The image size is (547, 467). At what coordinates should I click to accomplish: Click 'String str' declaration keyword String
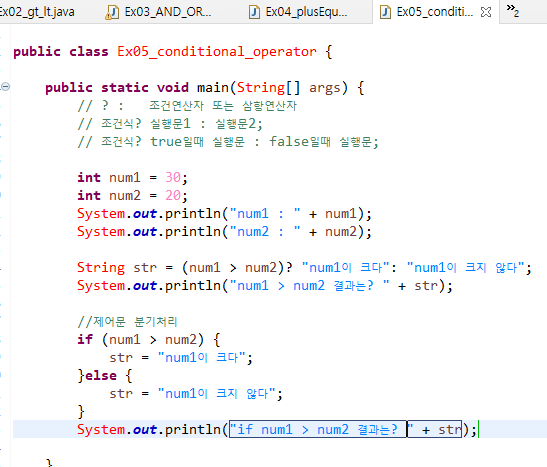pyautogui.click(x=101, y=268)
